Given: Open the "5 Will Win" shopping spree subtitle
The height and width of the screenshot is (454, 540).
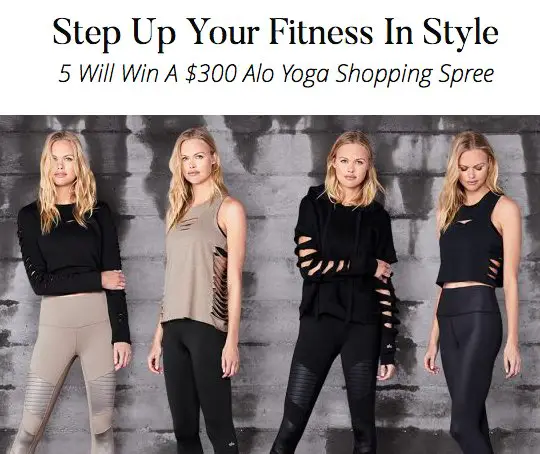Looking at the screenshot, I should point(276,74).
